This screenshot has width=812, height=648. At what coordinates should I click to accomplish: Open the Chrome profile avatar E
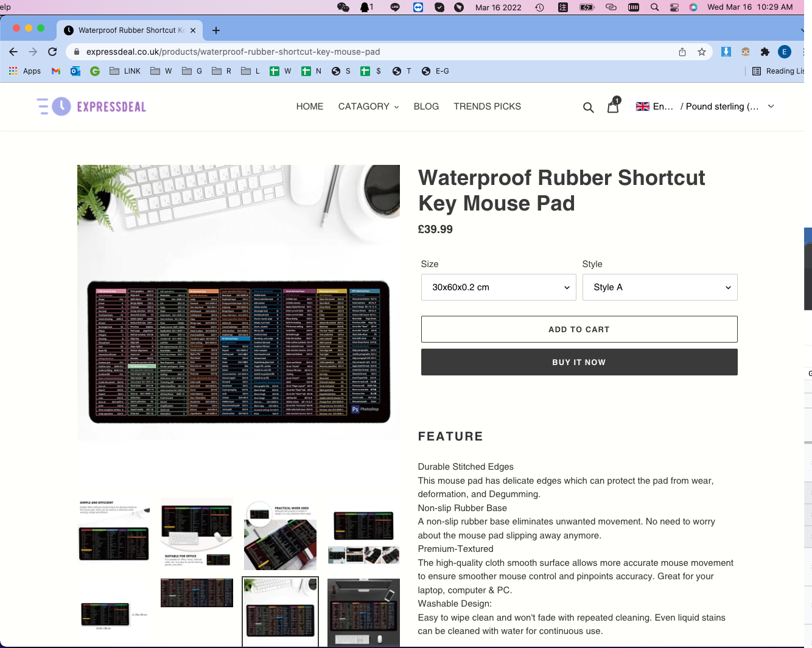[x=785, y=52]
